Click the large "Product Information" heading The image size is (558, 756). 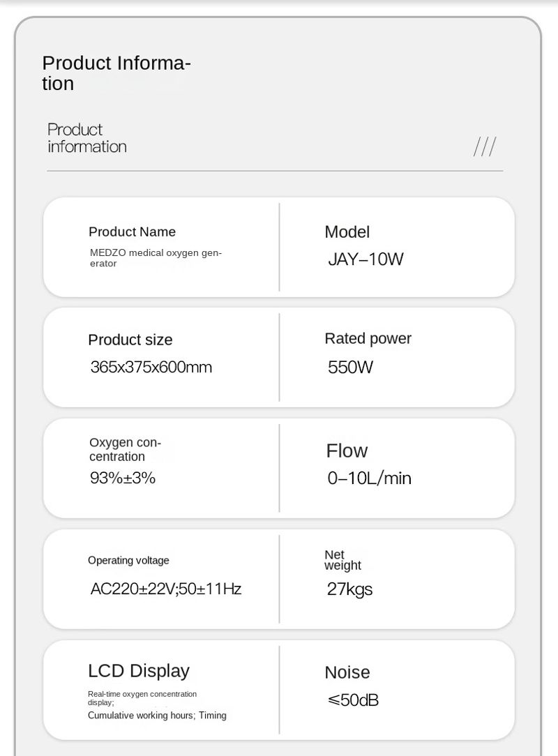click(x=116, y=73)
